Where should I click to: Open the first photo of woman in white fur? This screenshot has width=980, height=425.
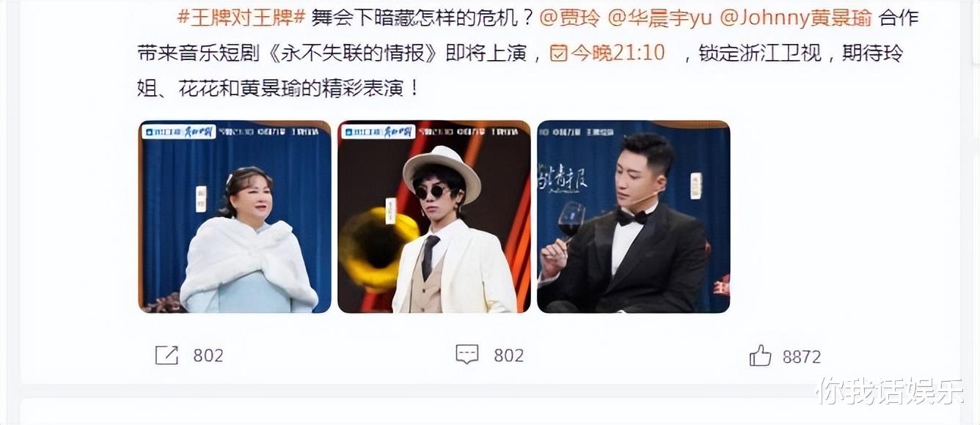point(235,216)
